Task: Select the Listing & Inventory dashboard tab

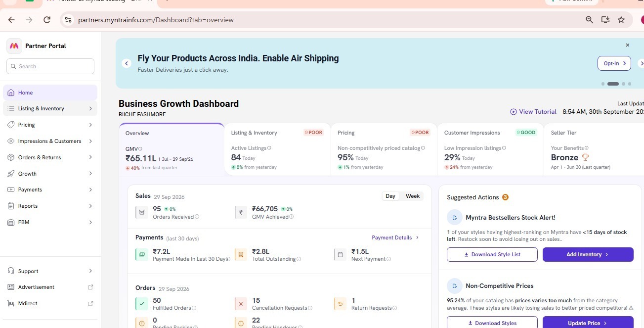Action: [x=277, y=149]
